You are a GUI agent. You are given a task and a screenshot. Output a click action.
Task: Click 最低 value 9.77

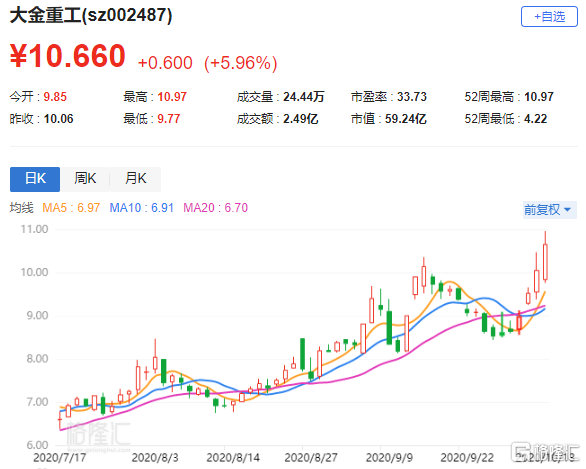tap(169, 119)
